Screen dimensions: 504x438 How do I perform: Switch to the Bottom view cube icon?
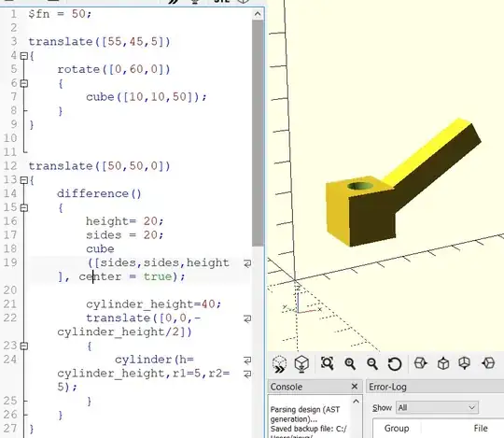pyautogui.click(x=465, y=363)
